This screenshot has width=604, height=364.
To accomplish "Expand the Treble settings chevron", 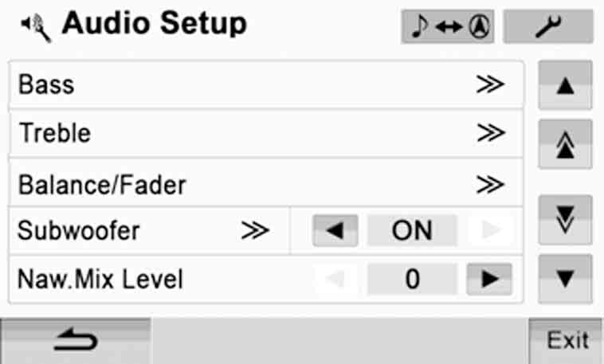I will pyautogui.click(x=491, y=133).
